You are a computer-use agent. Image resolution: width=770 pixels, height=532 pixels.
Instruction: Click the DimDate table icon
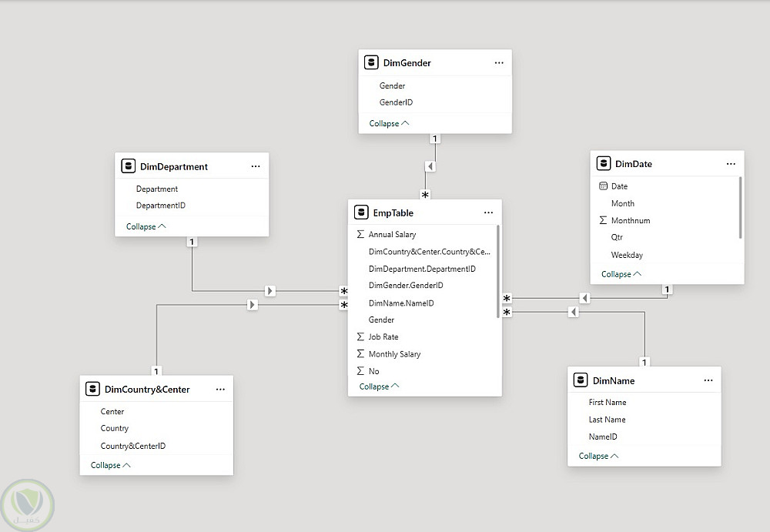(604, 164)
